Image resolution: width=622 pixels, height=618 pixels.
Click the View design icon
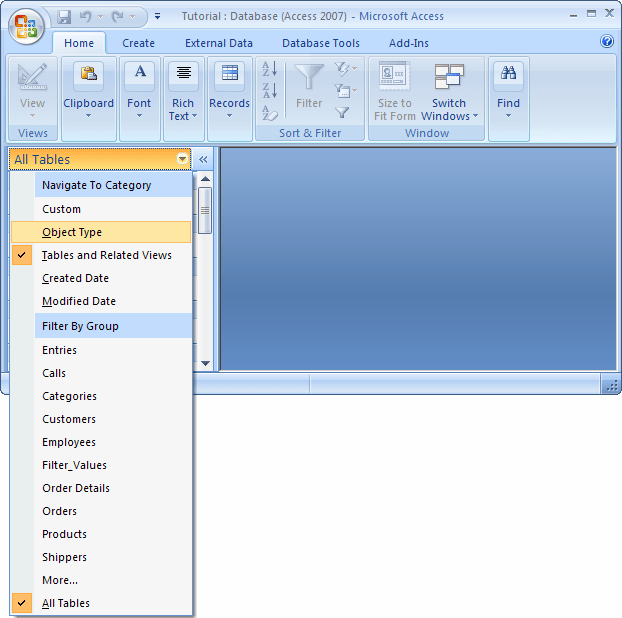[x=33, y=76]
